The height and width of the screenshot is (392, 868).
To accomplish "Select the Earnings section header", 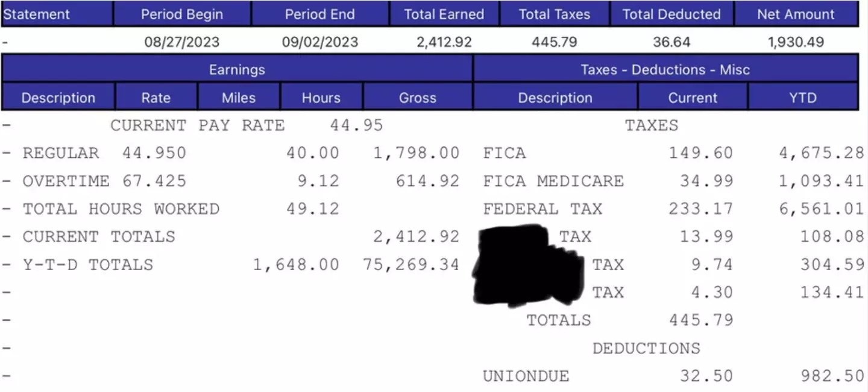I will [237, 69].
